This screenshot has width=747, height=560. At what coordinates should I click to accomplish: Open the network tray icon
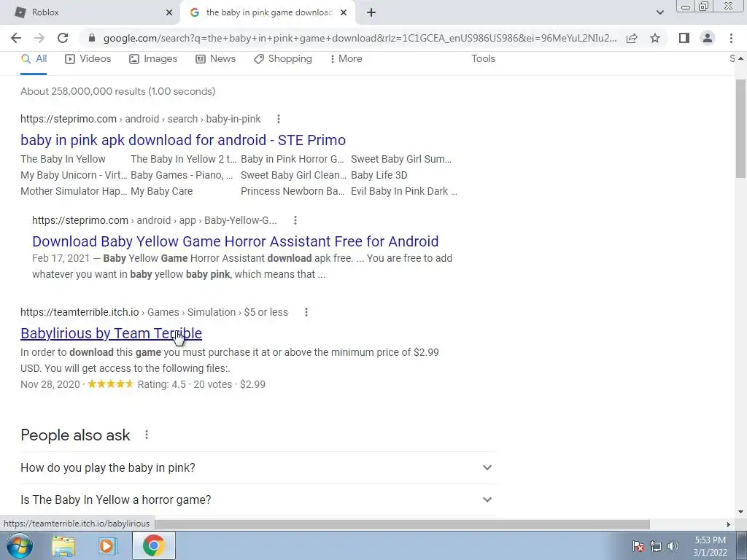point(656,546)
